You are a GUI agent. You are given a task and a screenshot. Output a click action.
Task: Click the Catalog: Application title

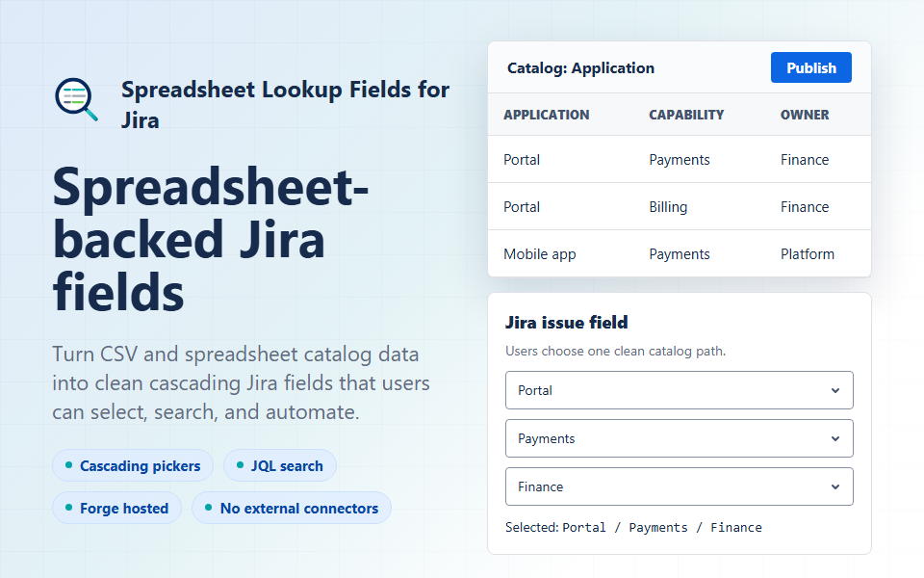pyautogui.click(x=580, y=68)
